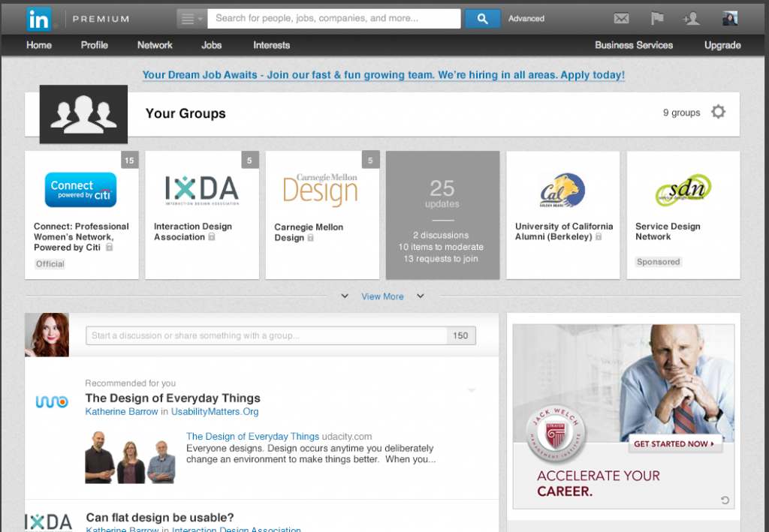Open University of California Alumni (Berkeley) group

(x=564, y=231)
